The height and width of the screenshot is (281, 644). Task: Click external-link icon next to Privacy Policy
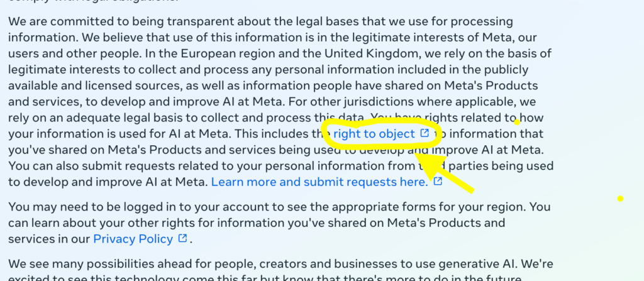182,238
